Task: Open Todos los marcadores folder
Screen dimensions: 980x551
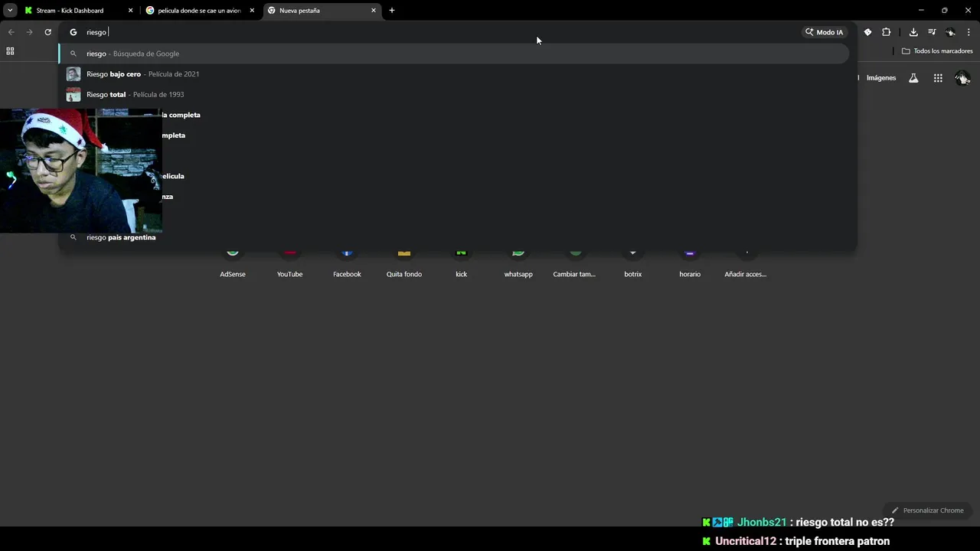Action: (937, 51)
